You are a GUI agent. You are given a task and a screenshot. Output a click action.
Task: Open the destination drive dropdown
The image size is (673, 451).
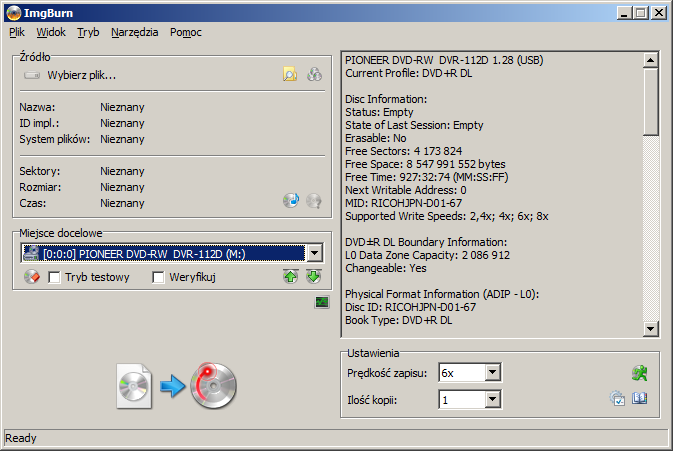(315, 253)
